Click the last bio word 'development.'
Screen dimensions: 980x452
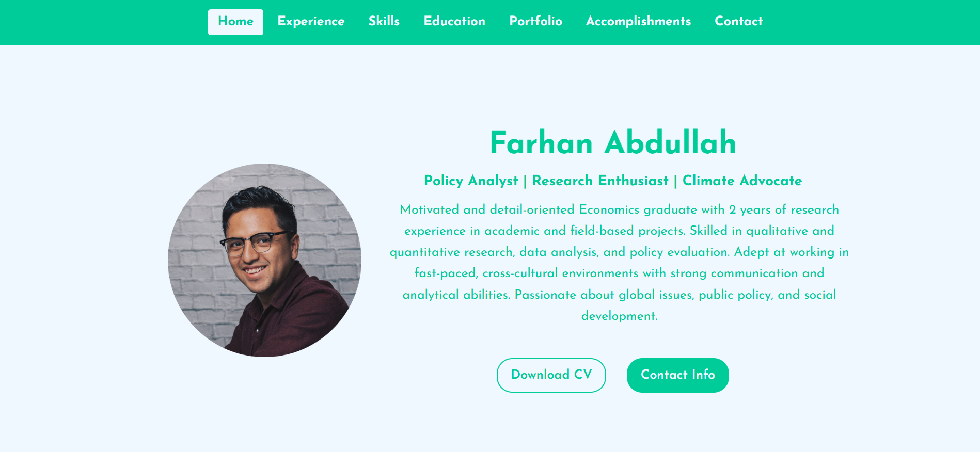coord(620,316)
